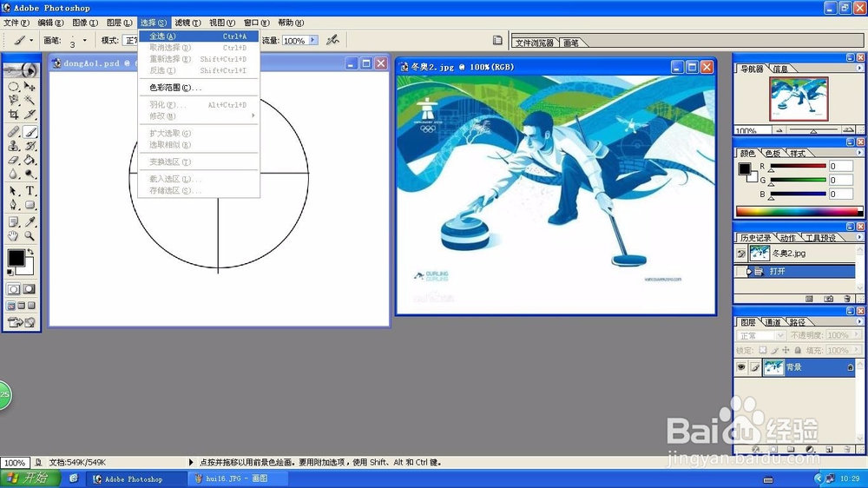The image size is (868, 488).
Task: Open the History panel options menu arrow
Action: pos(859,237)
